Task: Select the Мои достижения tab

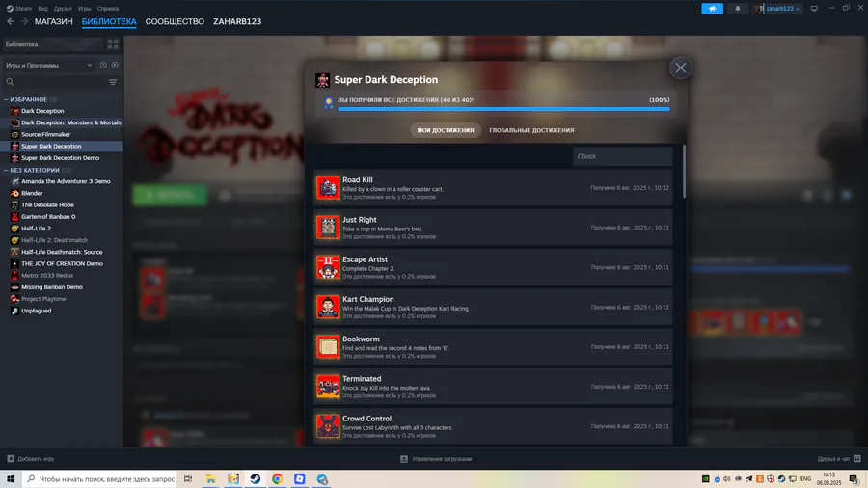Action: [446, 130]
